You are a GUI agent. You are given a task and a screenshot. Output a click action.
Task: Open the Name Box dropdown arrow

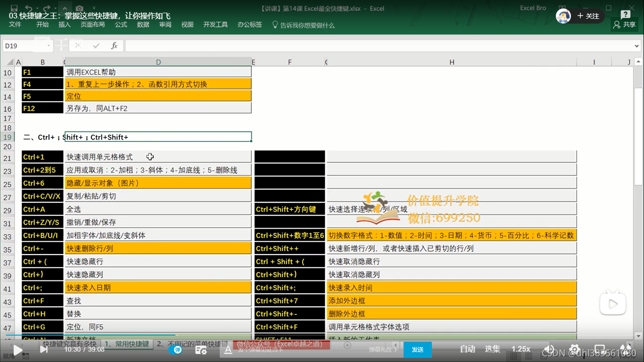pyautogui.click(x=49, y=46)
